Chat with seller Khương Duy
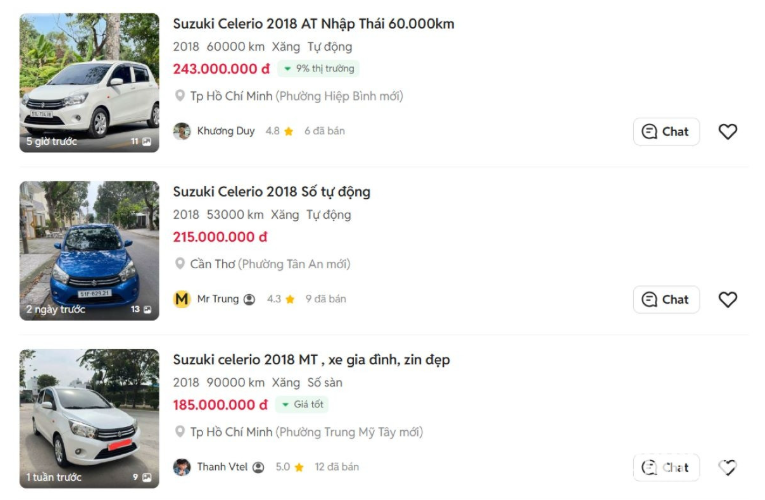This screenshot has height=500, width=765. 666,131
